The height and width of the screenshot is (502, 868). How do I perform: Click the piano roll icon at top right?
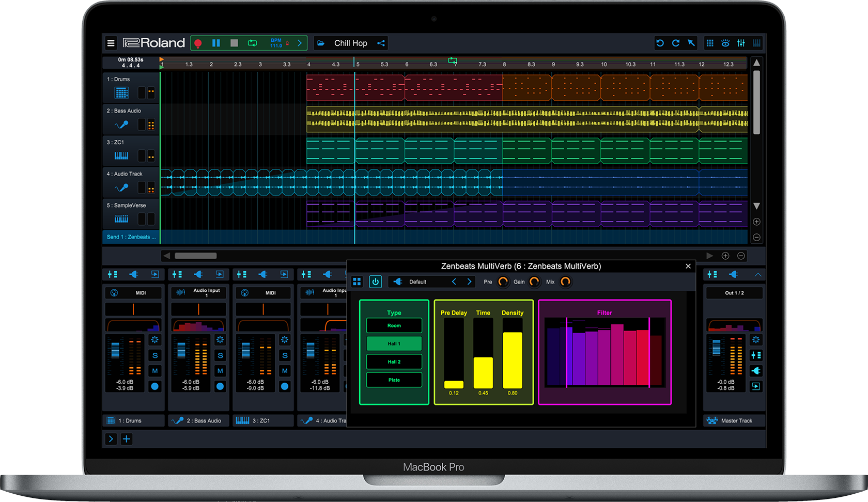(x=756, y=43)
